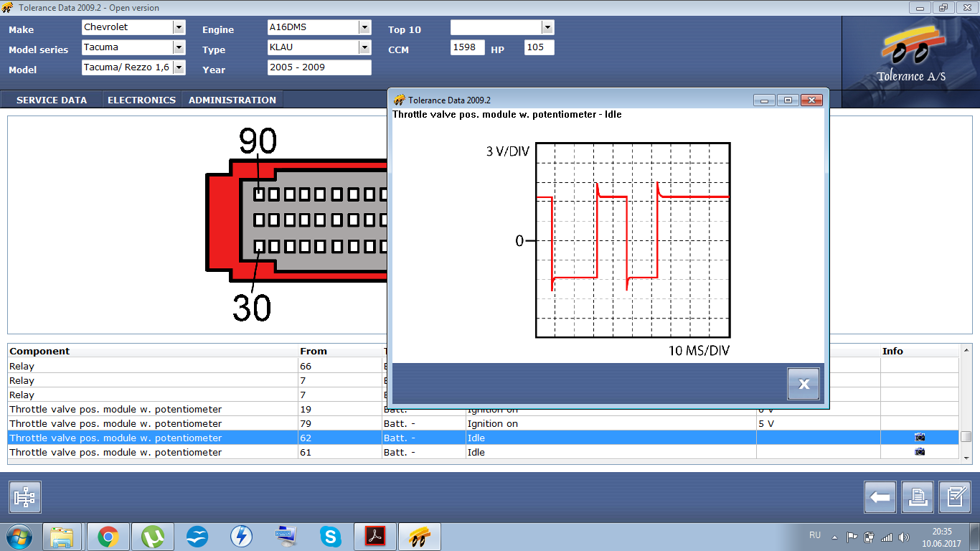Sort by the Component column header
980x551 pixels.
pyautogui.click(x=153, y=351)
